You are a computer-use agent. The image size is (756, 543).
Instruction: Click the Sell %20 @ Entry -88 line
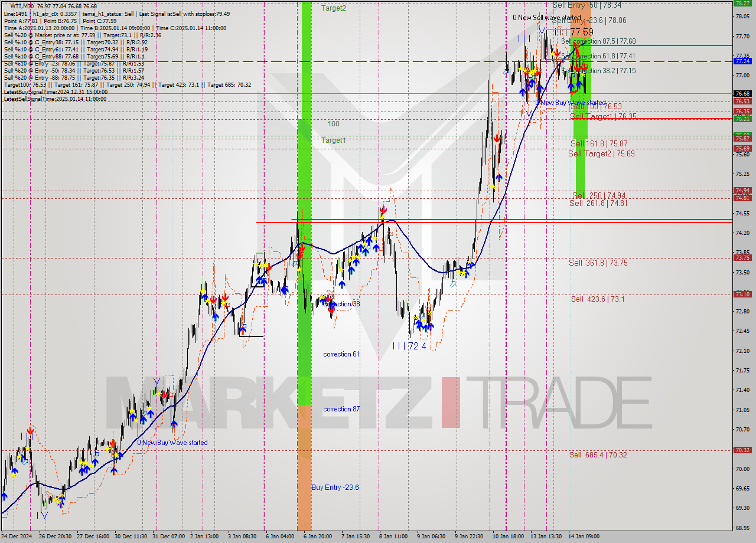(74, 78)
